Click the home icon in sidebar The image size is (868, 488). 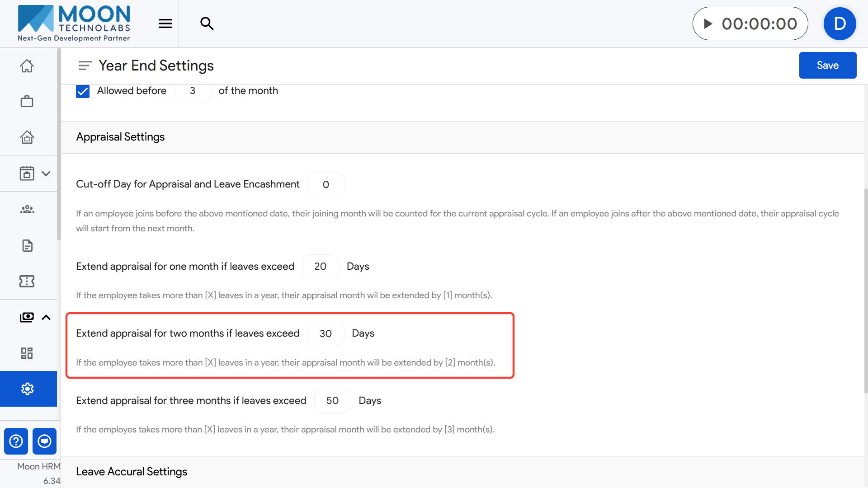coord(27,66)
